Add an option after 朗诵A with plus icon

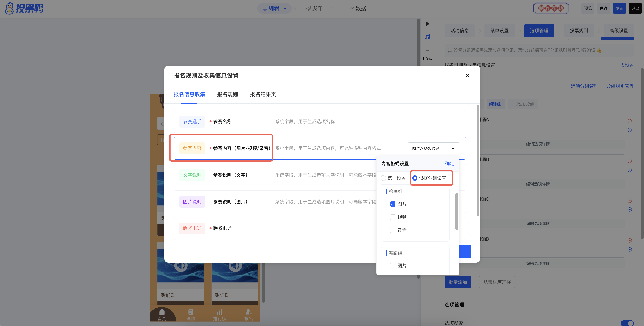(630, 130)
